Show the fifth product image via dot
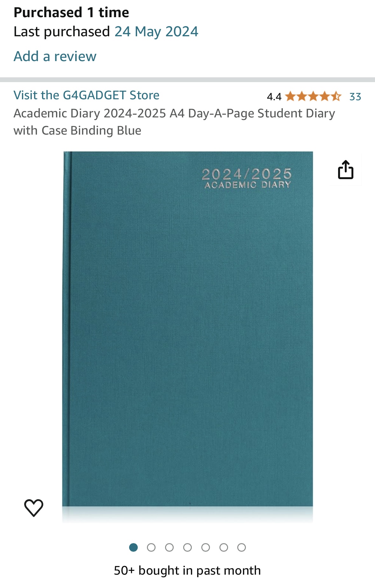Screen dimensions: 375x588 [206, 547]
